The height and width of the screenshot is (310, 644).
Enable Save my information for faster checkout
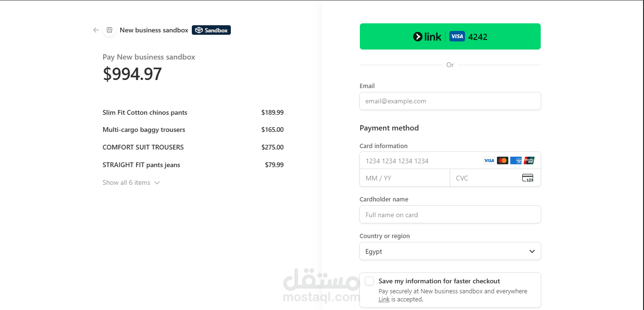(x=369, y=281)
